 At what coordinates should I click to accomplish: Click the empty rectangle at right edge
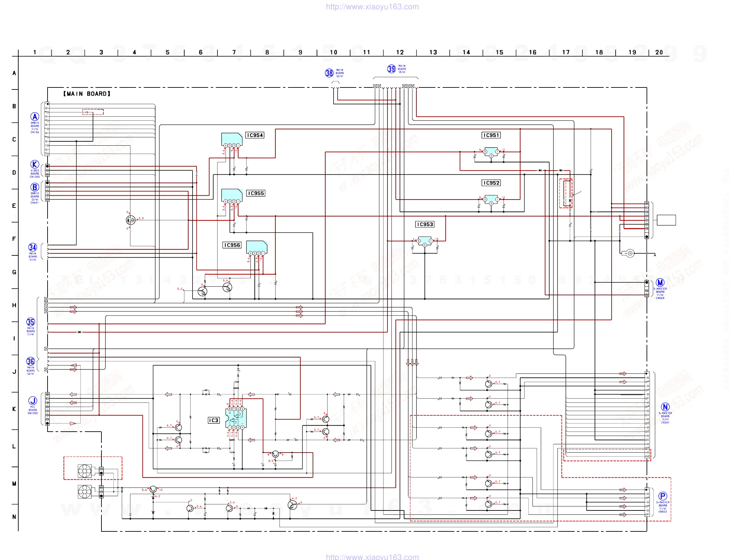point(666,220)
